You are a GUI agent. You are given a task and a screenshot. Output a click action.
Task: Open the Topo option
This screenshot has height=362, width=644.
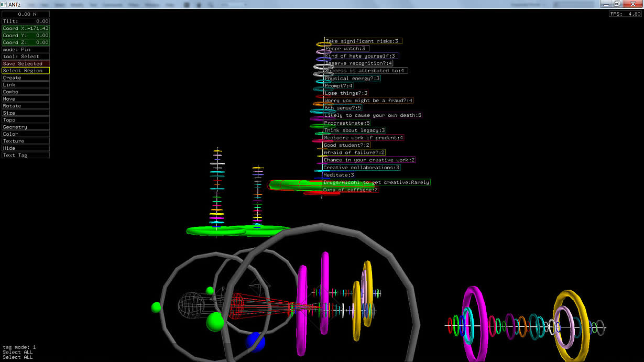point(25,120)
